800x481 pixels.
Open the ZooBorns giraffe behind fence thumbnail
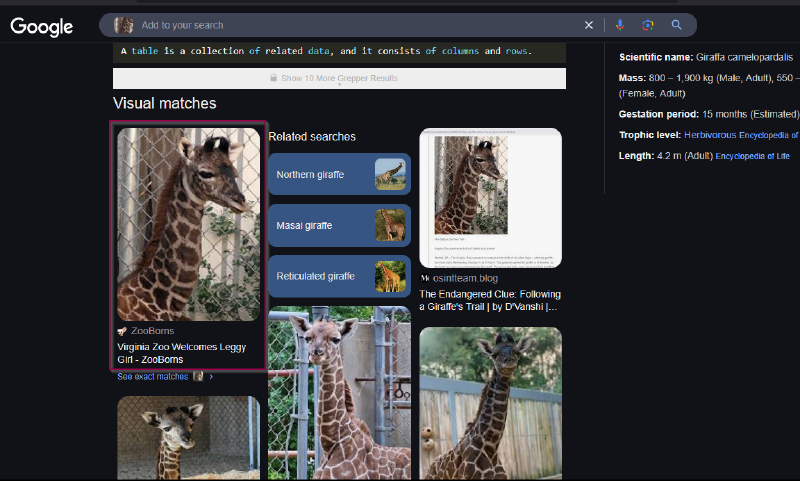[189, 224]
